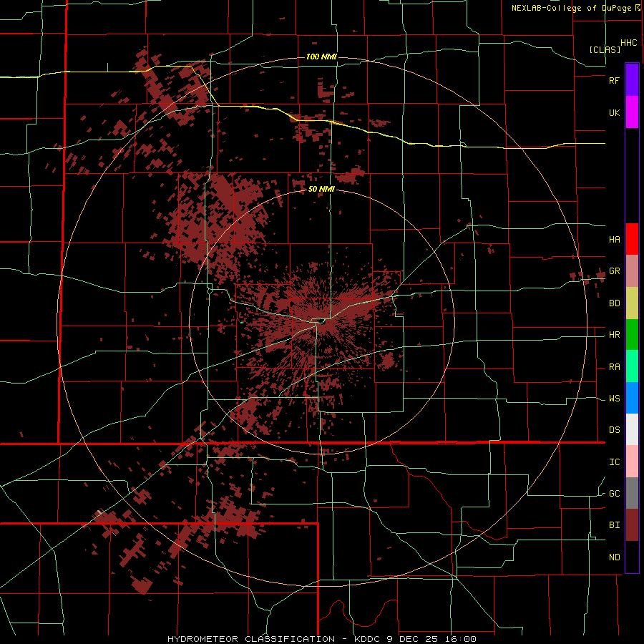This screenshot has height=644, width=644.
Task: Click the 16:00 timestamp
Action: point(462,639)
